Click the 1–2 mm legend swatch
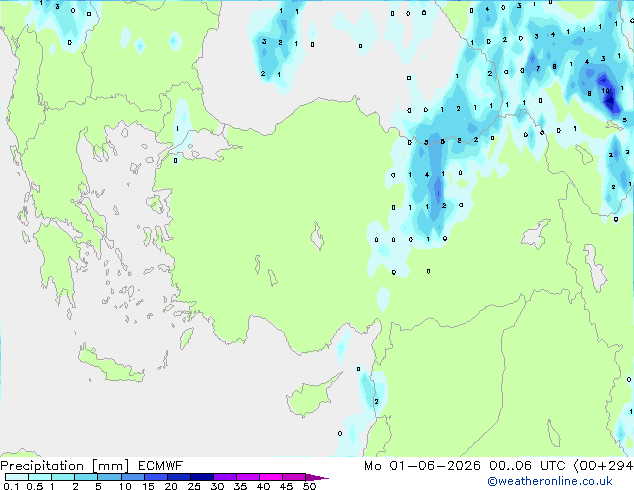The width and height of the screenshot is (634, 490). click(63, 477)
